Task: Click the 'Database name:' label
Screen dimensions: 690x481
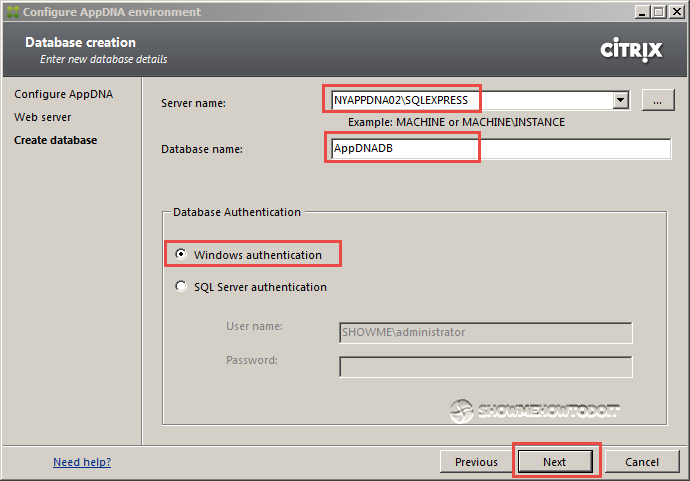Action: 202,149
